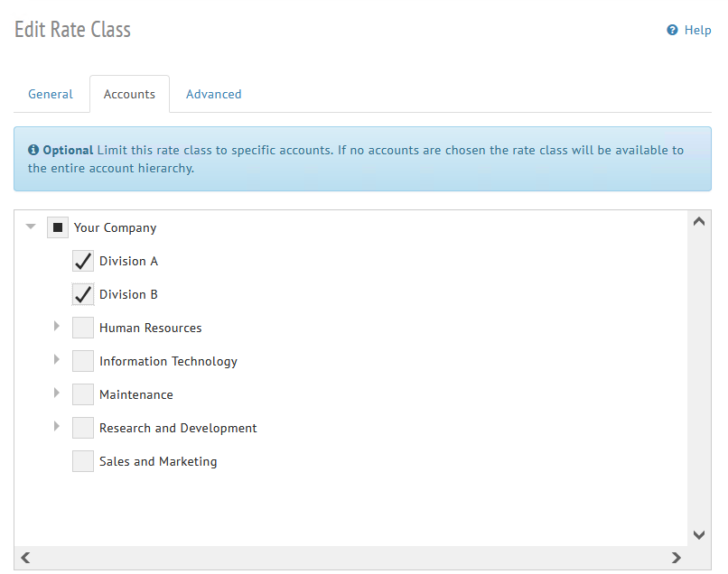Expand the Research and Development node
The height and width of the screenshot is (574, 728).
(57, 427)
